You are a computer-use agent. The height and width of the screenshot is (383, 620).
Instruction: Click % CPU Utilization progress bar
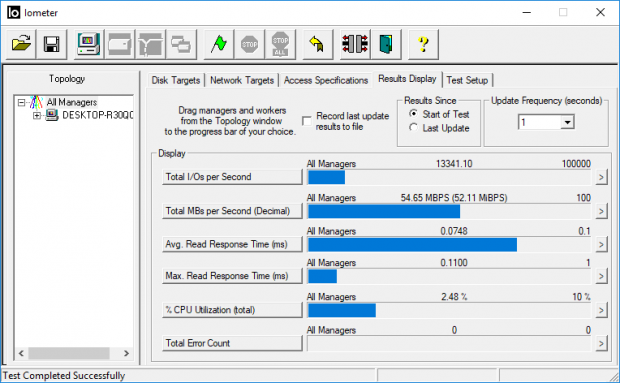[449, 310]
